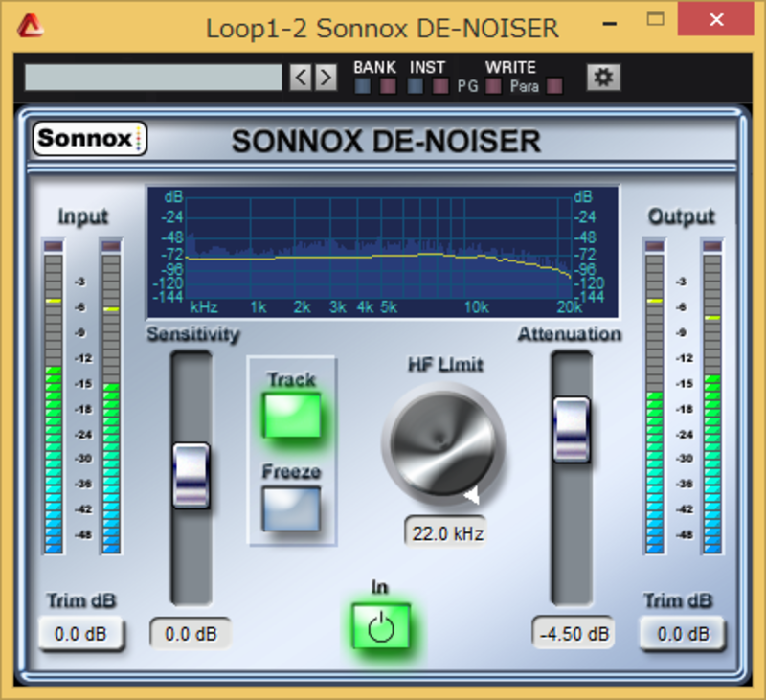Click the Sensitivity slider handle
The width and height of the screenshot is (766, 700).
click(x=191, y=475)
